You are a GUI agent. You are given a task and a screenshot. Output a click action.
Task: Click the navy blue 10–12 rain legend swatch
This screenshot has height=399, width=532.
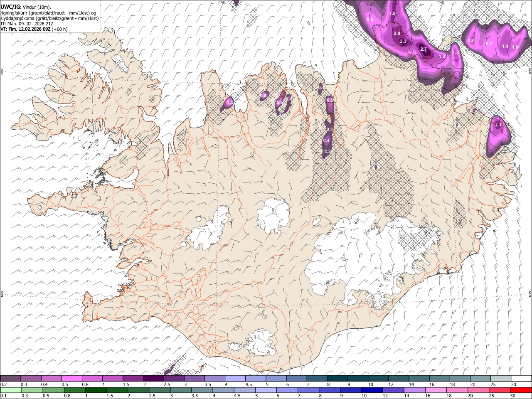(x=373, y=390)
